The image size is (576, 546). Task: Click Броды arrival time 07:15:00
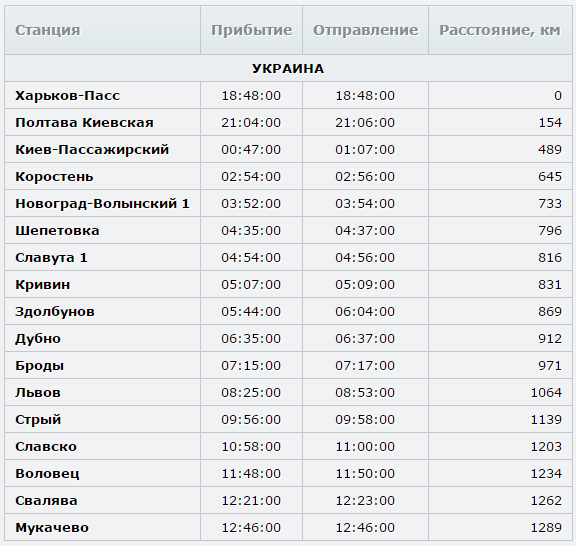click(251, 366)
